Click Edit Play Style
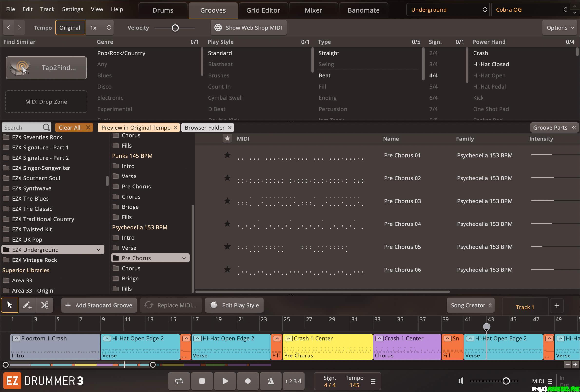This screenshot has width=580, height=392. (x=234, y=305)
